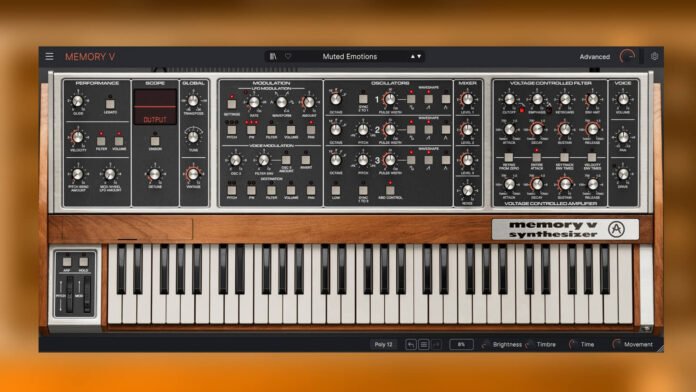This screenshot has height=392, width=696.
Task: Toggle the Legato switch
Action: pyautogui.click(x=110, y=104)
